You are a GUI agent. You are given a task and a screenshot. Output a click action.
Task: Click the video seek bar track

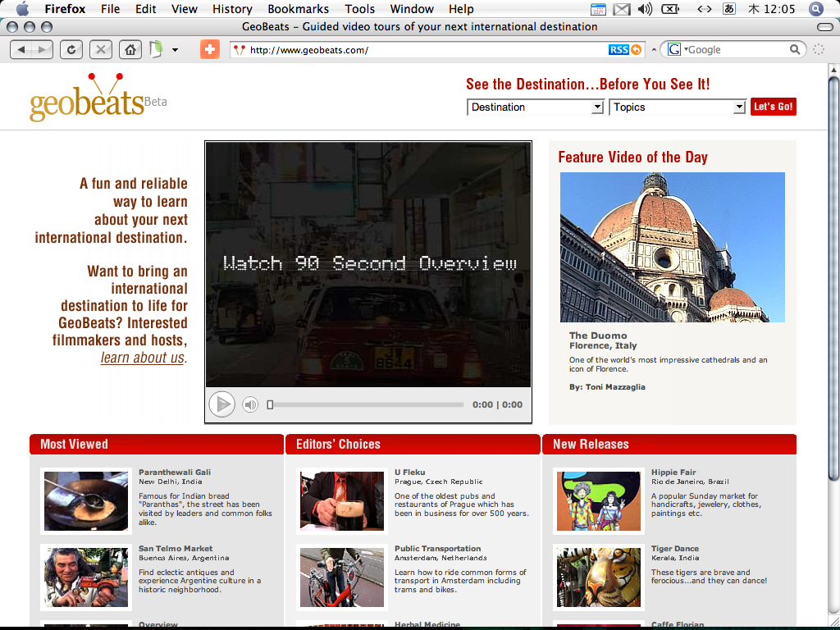368,404
